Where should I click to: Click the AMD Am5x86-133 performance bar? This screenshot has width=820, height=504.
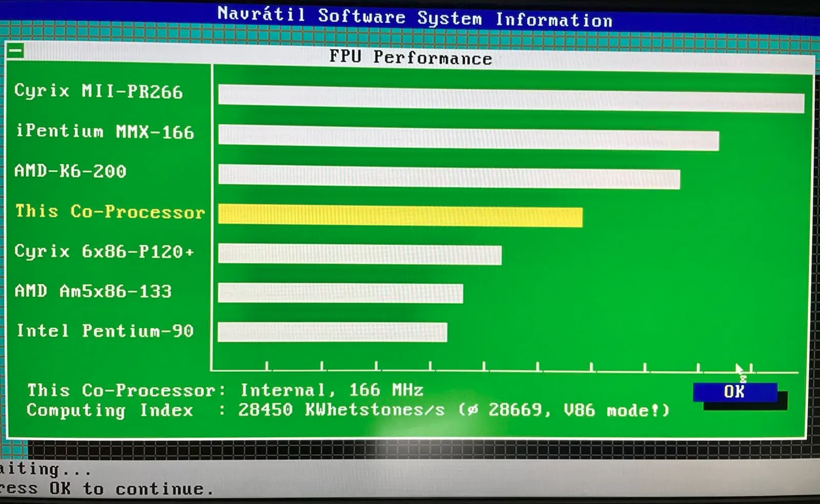[x=340, y=293]
